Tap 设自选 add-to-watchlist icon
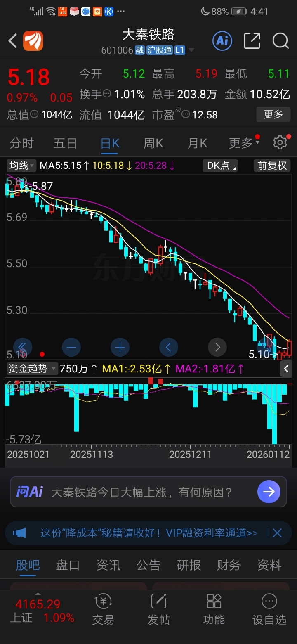297x644 pixels. click(269, 610)
